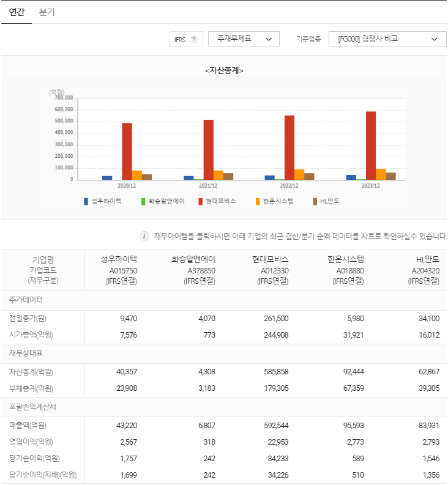Viewport: 448px width, 485px height.
Task: Toggle 성우하이텍 blue legend swatch
Action: click(x=86, y=202)
